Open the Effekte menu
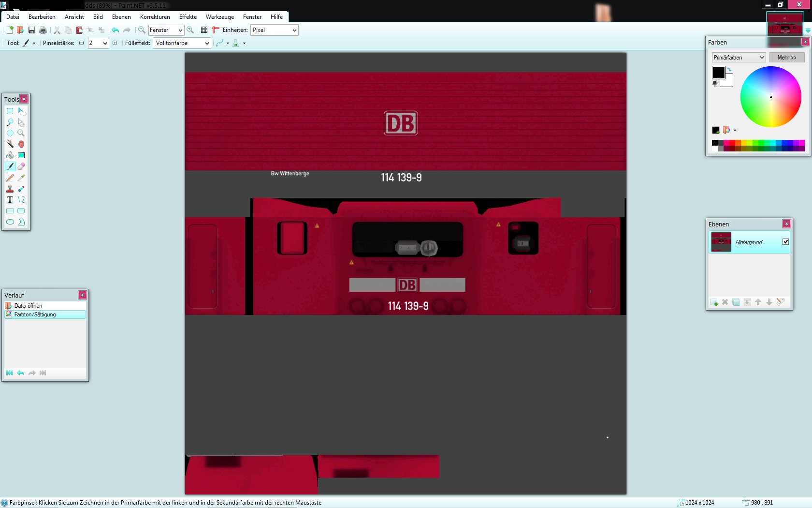Screen dimensions: 812x508 point(188,17)
